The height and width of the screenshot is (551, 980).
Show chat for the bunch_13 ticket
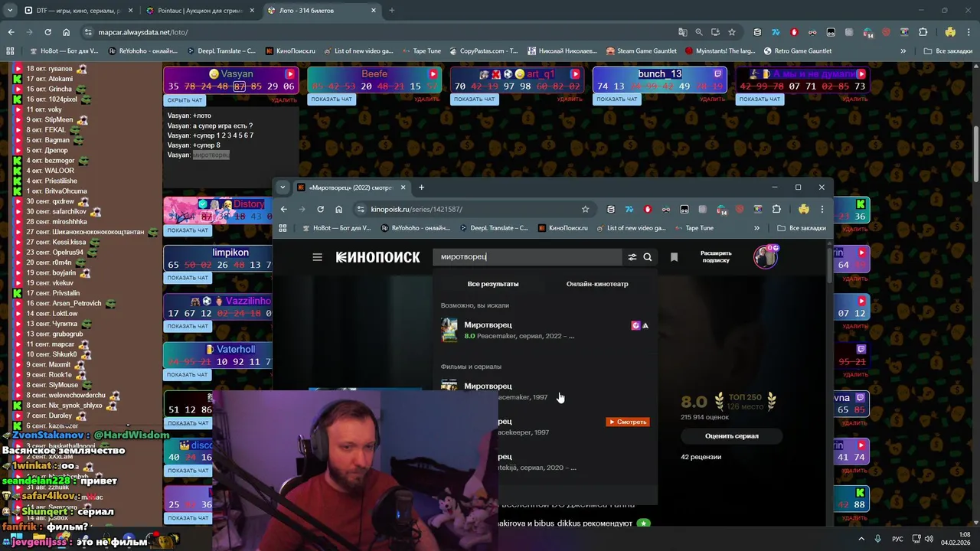click(x=617, y=99)
